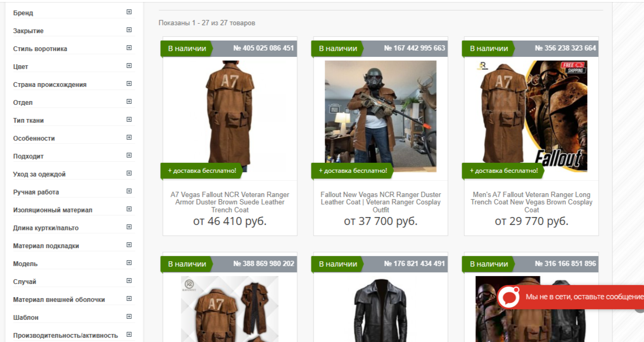644x342 pixels.
Task: Select the Случай filter label
Action: 25,281
